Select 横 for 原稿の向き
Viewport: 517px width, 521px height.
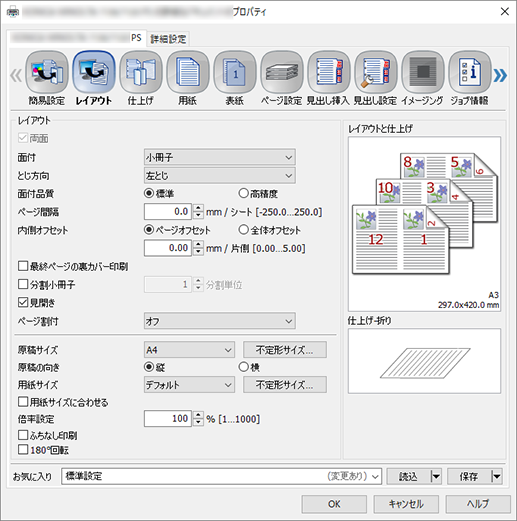click(249, 367)
